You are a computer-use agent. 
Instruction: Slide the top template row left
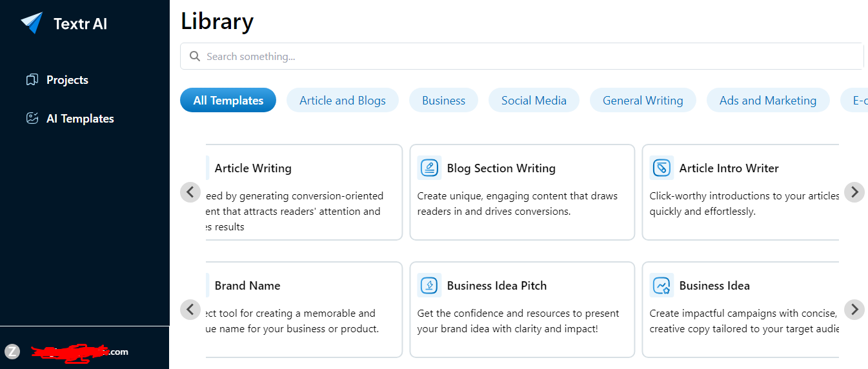(x=190, y=192)
